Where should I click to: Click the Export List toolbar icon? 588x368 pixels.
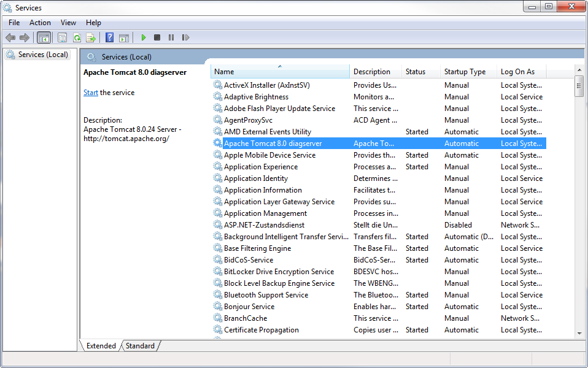click(91, 37)
